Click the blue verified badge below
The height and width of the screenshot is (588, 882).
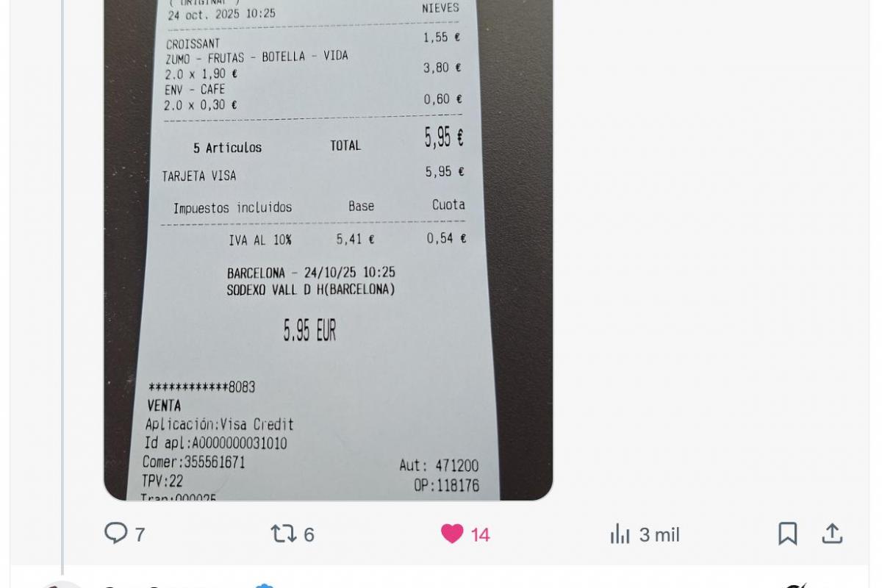(265, 586)
